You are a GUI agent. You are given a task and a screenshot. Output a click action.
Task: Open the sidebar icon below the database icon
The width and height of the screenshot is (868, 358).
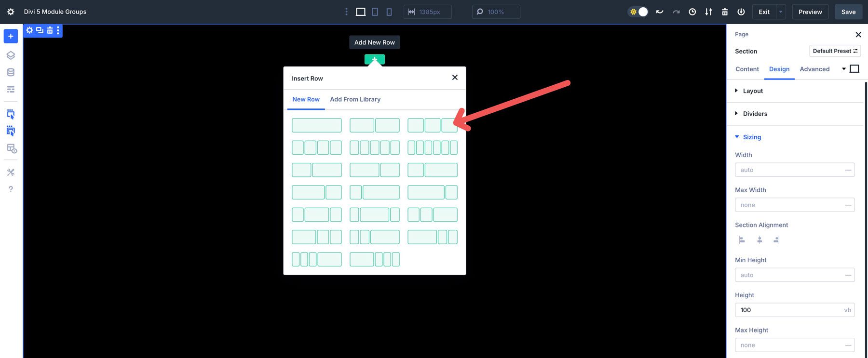[11, 89]
